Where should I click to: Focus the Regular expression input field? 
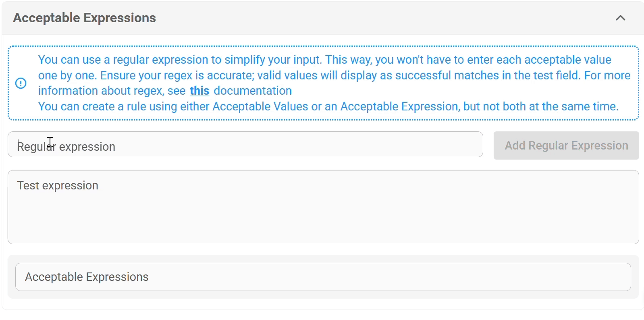click(245, 144)
